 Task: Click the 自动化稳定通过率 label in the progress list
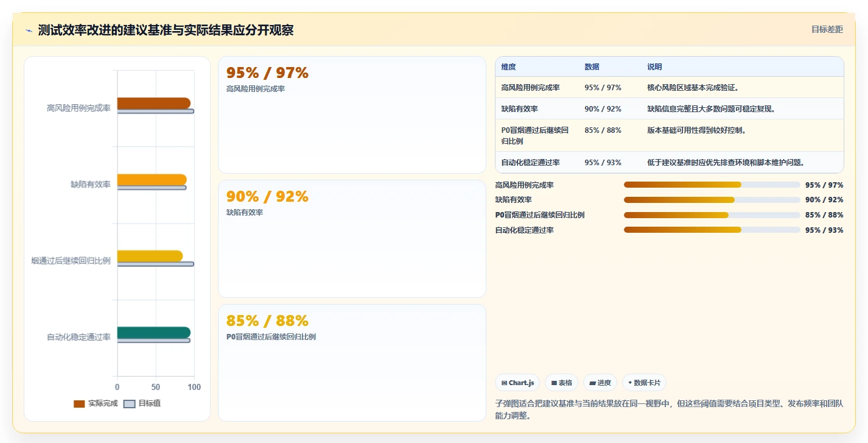524,230
